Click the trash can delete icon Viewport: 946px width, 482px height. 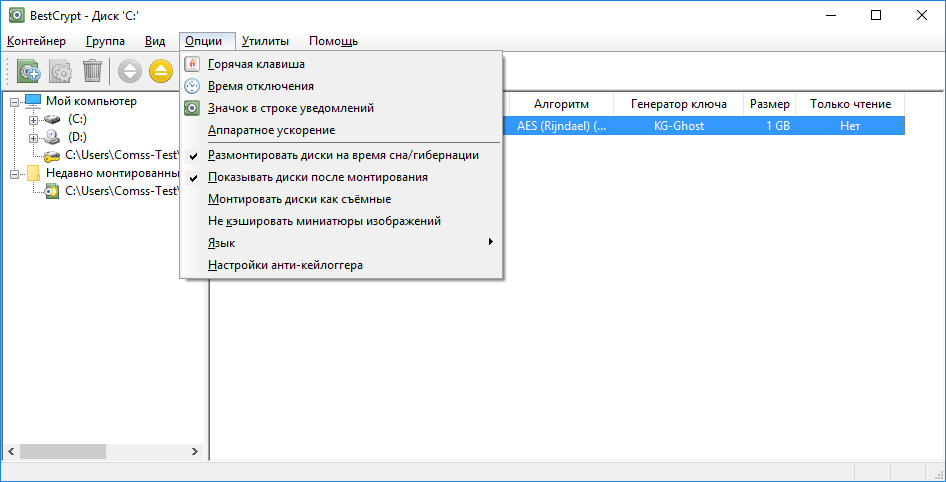tap(92, 72)
